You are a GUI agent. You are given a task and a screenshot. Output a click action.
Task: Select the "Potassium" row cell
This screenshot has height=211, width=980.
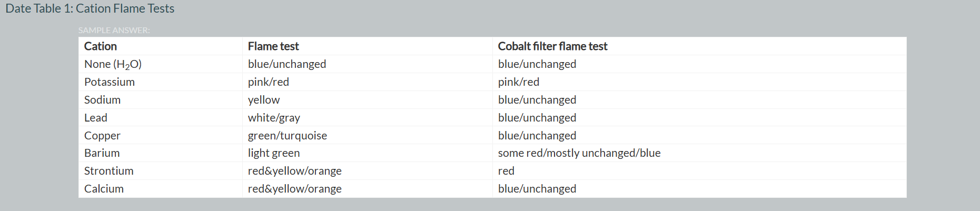pyautogui.click(x=110, y=82)
